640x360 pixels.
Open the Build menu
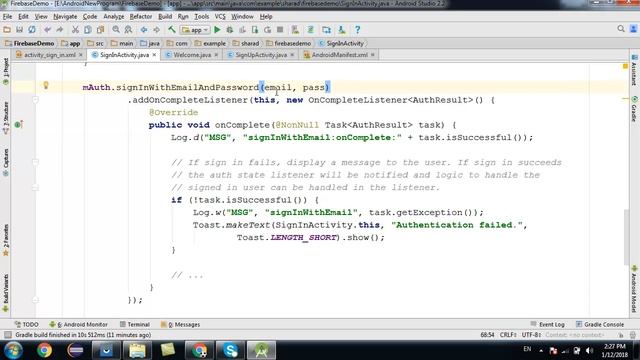tap(165, 16)
